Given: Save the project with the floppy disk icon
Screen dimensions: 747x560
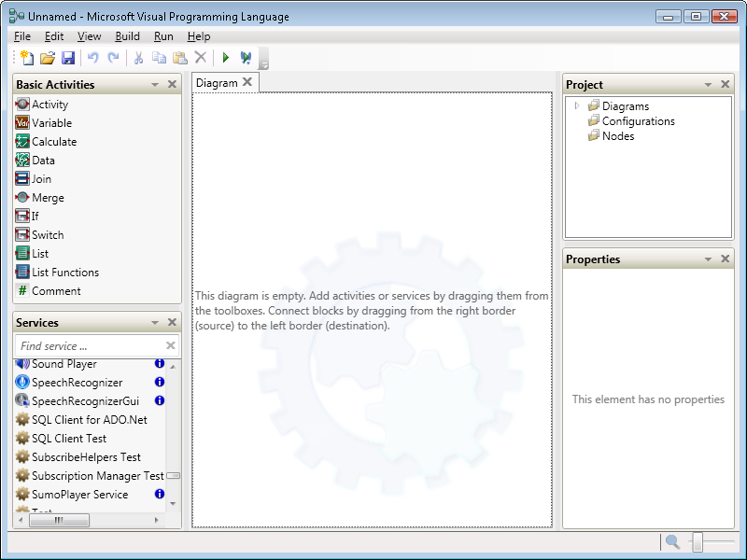Looking at the screenshot, I should [x=68, y=58].
